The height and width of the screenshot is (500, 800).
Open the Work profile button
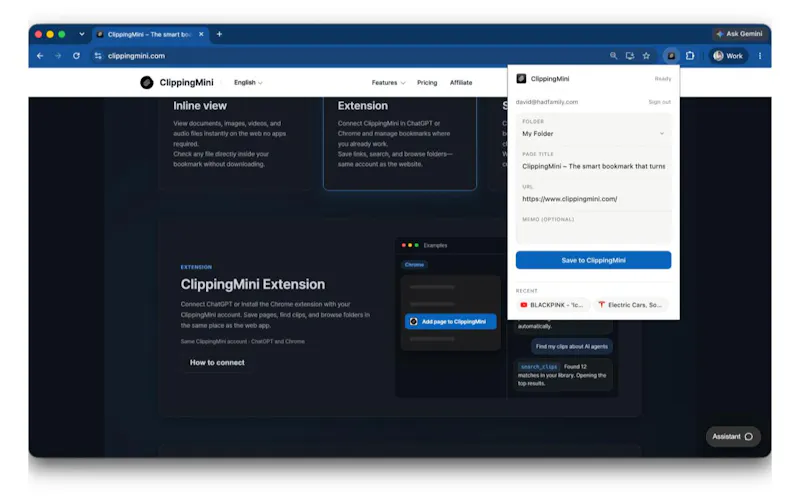click(728, 56)
